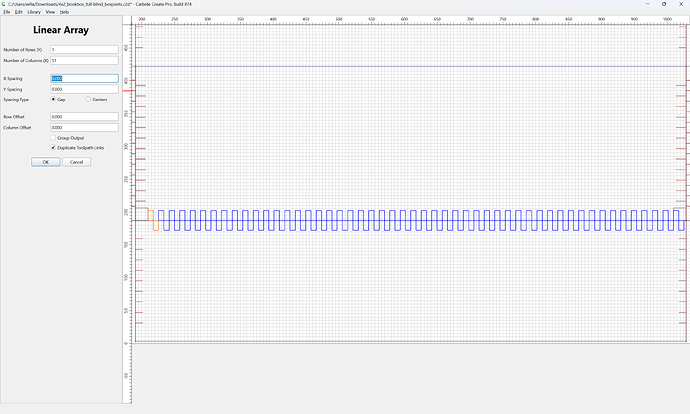Maximize the Carbide Create window
Viewport: 690px width, 414px height.
click(x=664, y=4)
